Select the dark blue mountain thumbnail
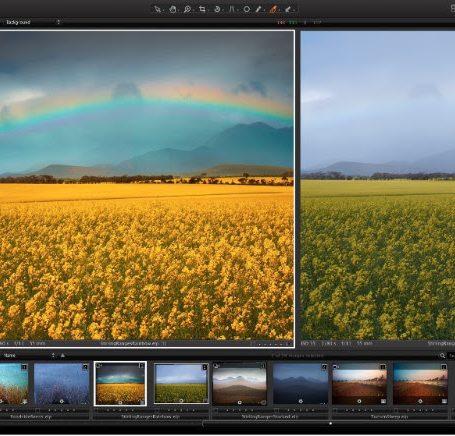Image resolution: width=455 pixels, height=436 pixels. coord(300,384)
